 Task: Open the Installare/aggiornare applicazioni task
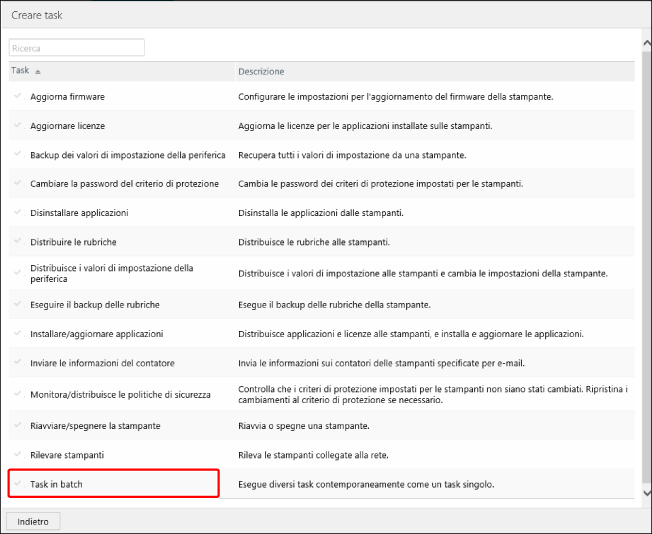click(96, 333)
